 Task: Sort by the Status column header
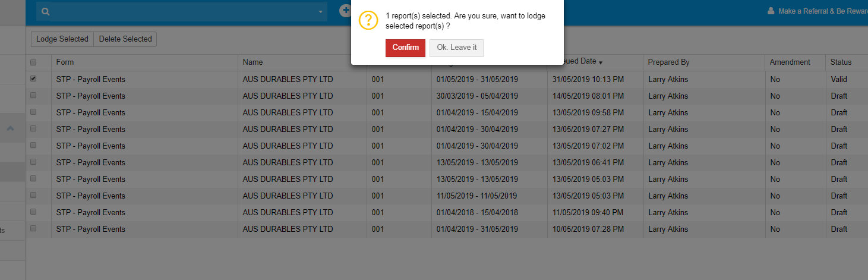[841, 62]
